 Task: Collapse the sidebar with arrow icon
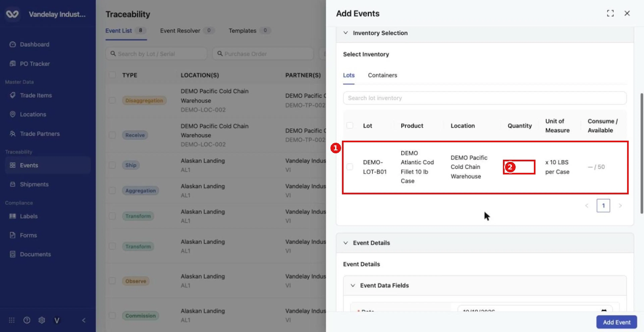pyautogui.click(x=84, y=320)
